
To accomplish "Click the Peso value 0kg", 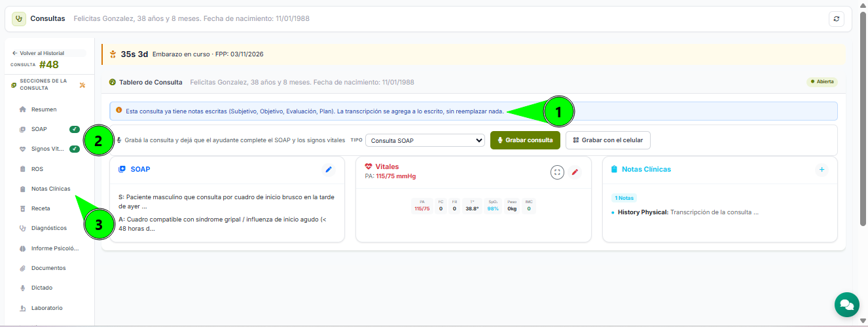I will pos(512,208).
